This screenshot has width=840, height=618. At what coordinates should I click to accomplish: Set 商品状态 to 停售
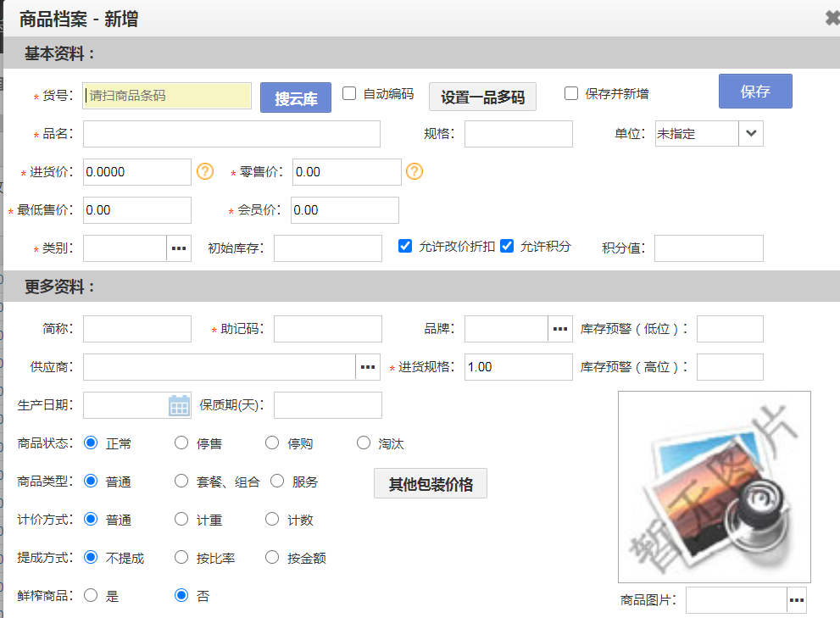[181, 442]
